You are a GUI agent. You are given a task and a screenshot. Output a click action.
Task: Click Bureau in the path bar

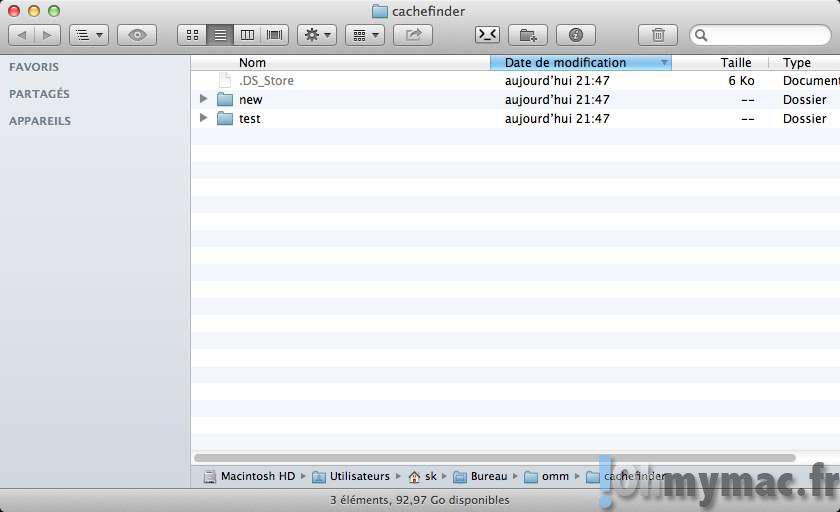pos(480,476)
